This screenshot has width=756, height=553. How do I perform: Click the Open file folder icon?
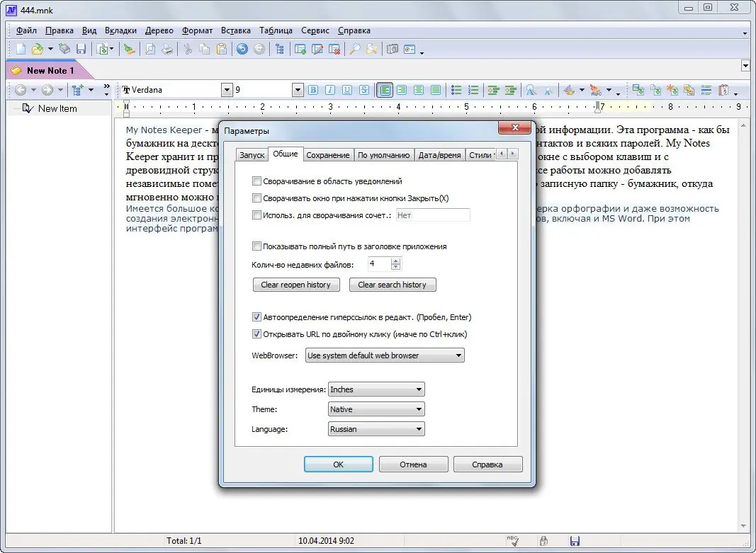tap(37, 49)
